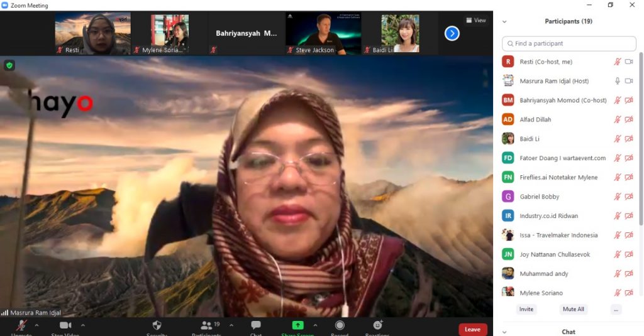Open participants options arrow in toolbar
Viewport: 644px width, 336px height.
coord(231,325)
